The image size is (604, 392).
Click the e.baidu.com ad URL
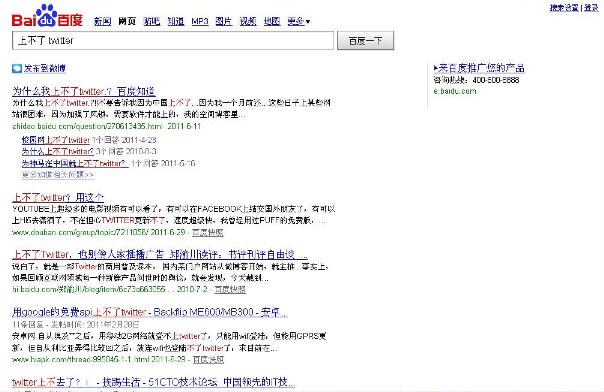(x=455, y=91)
